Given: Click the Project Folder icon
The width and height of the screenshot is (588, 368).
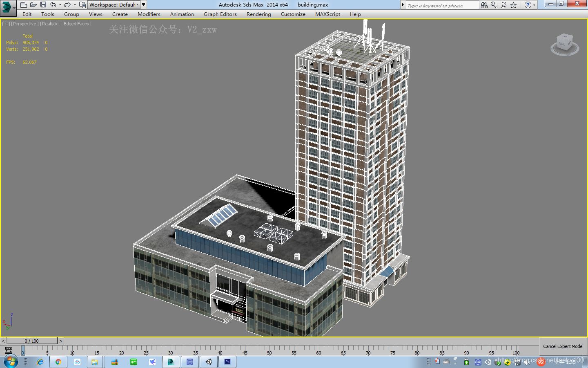Looking at the screenshot, I should (82, 5).
